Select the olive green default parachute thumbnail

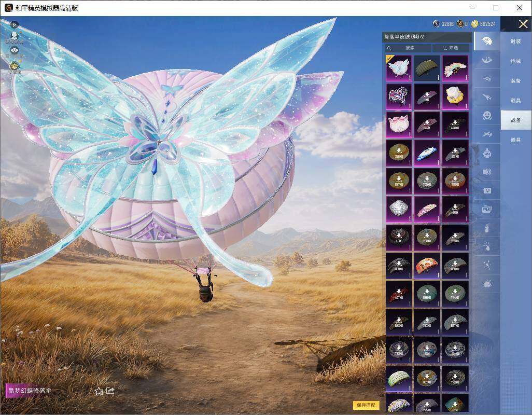pos(427,68)
